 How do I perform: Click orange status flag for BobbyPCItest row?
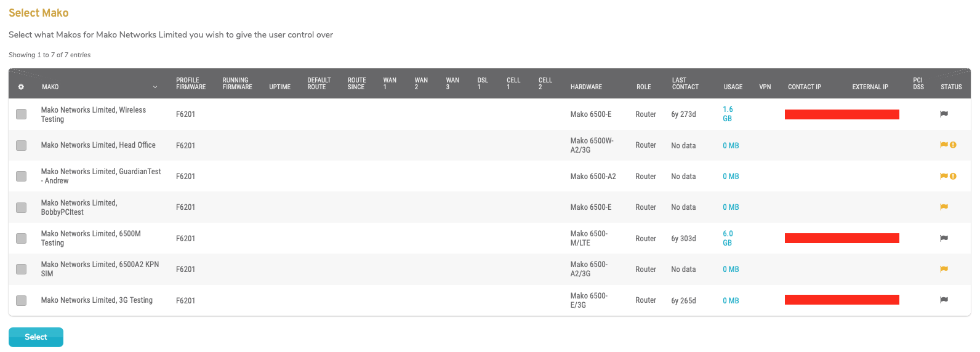[944, 207]
